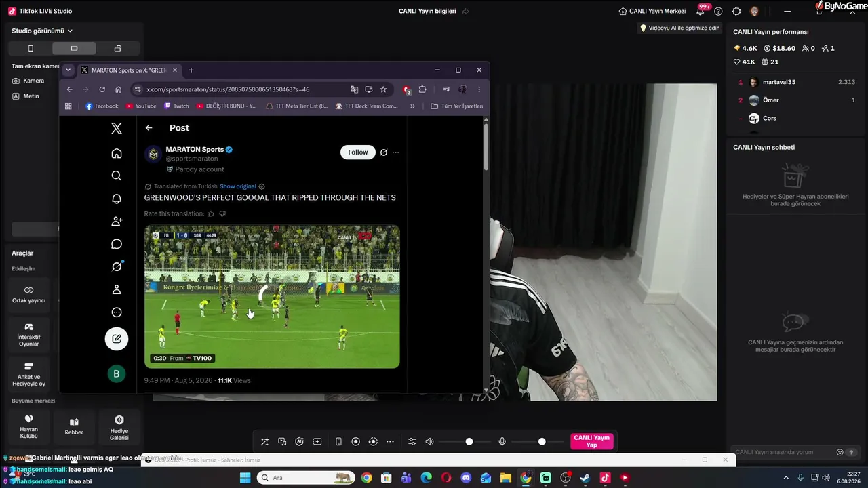868x488 pixels.
Task: Click the CANLI Yayın Yap button
Action: pos(592,441)
